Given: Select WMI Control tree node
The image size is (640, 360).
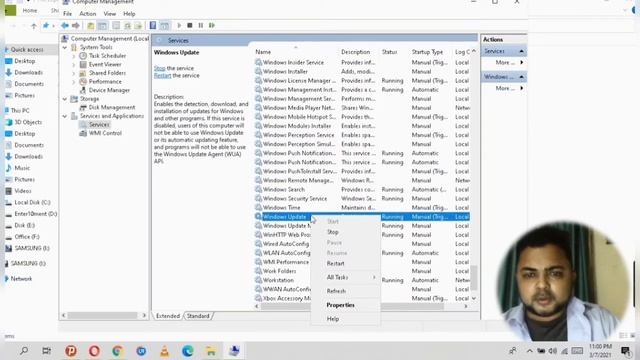Looking at the screenshot, I should 105,133.
